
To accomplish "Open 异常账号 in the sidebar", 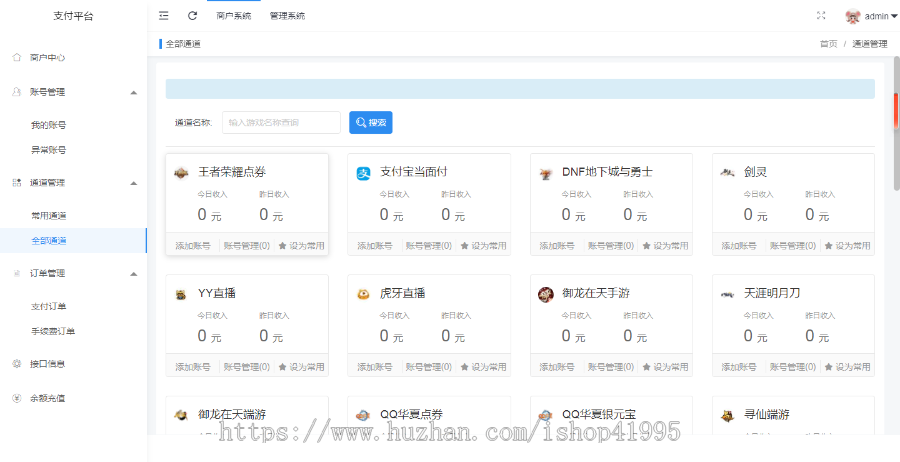I will point(49,150).
